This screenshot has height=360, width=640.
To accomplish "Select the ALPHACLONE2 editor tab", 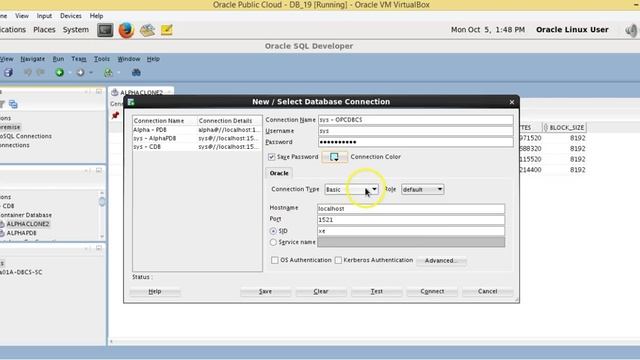I will click(x=141, y=92).
